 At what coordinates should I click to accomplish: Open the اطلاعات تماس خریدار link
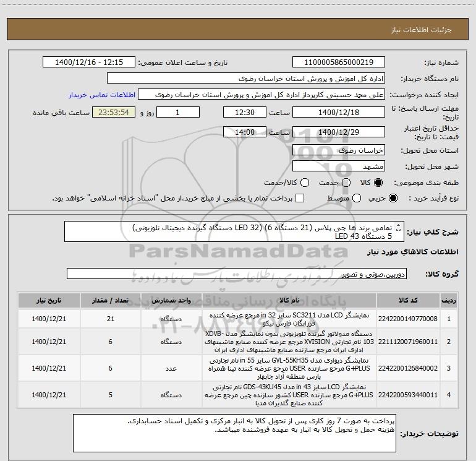click(102, 95)
